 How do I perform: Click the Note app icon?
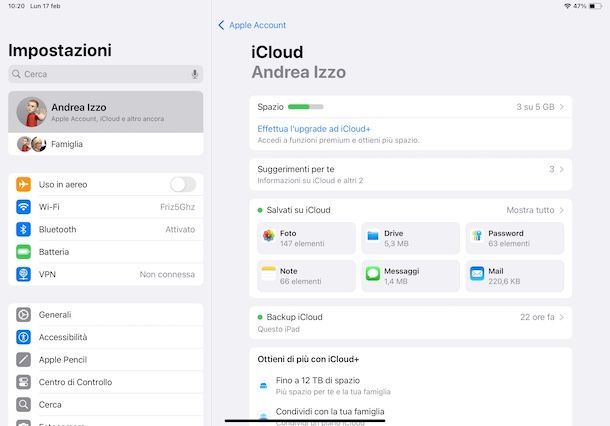pos(269,273)
